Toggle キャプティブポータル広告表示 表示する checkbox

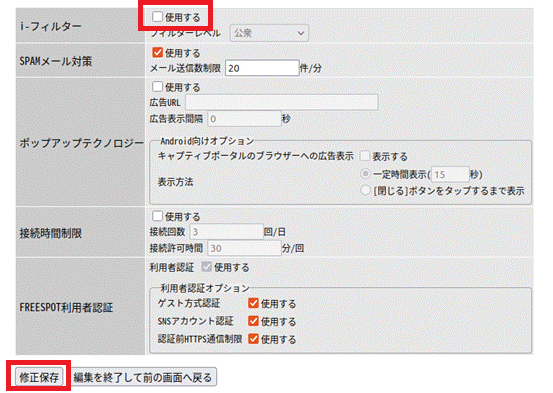[x=365, y=156]
